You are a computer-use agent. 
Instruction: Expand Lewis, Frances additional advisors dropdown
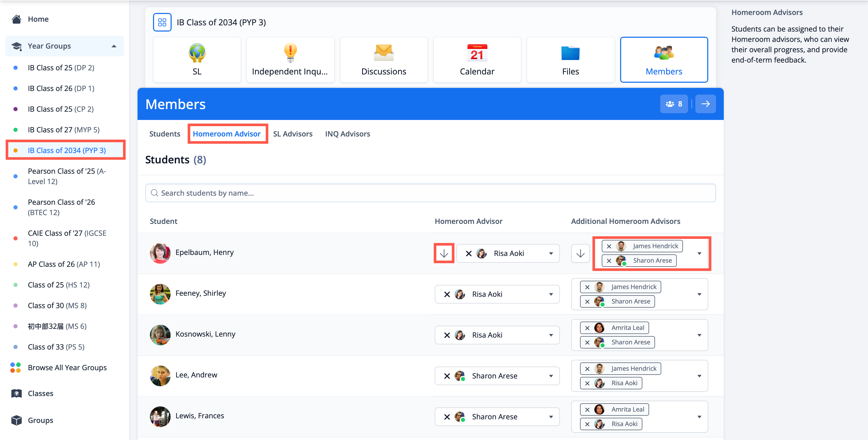[x=699, y=417]
